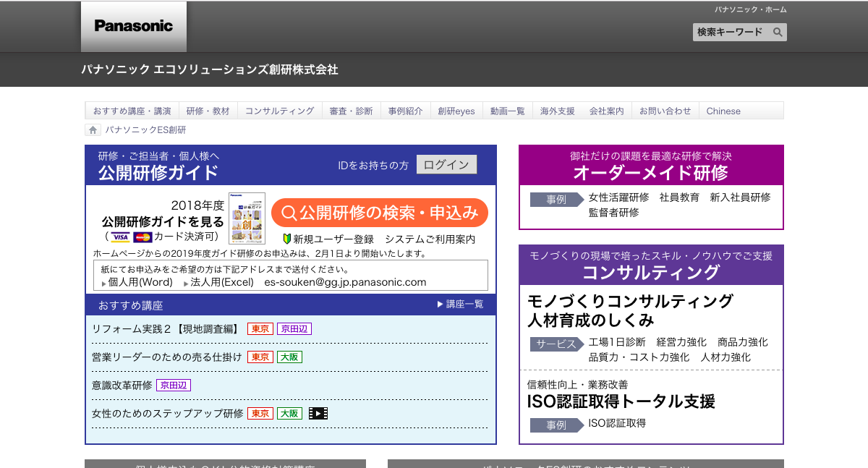Switch to the Chinese site
The width and height of the screenshot is (868, 468).
point(723,111)
